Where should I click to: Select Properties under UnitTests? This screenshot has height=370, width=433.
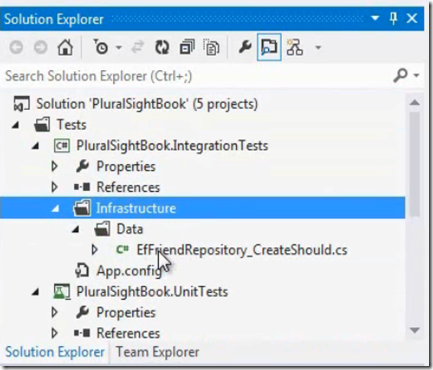point(126,312)
